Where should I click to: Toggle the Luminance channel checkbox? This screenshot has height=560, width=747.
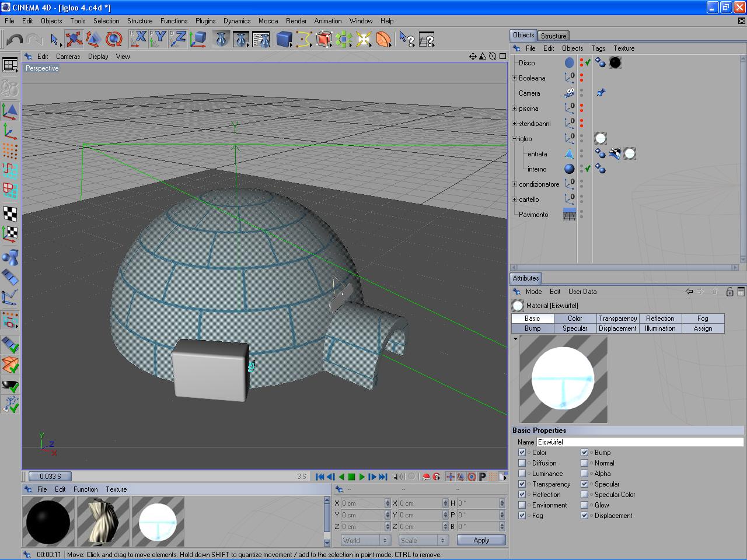coord(522,474)
